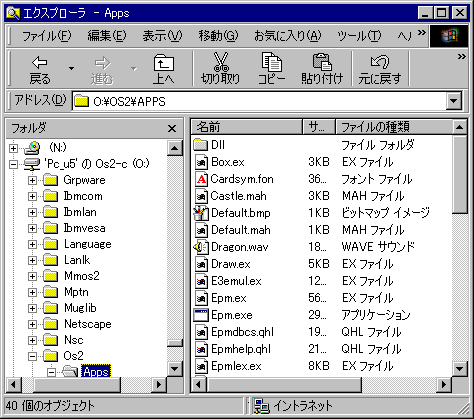The image size is (474, 419).
Task: Open the ファイル(F) menu
Action: (x=46, y=36)
